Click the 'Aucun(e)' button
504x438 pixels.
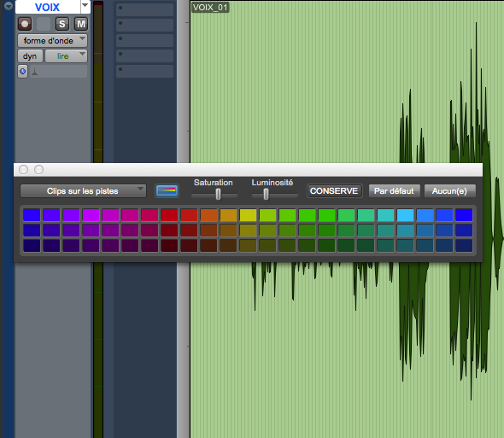pos(449,191)
